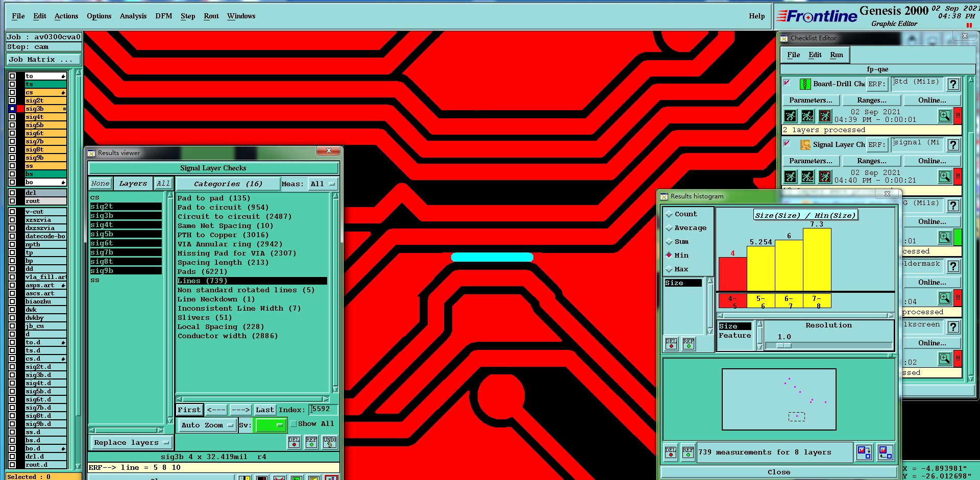Select the Max histogram option
The width and height of the screenshot is (980, 480).
[x=669, y=269]
